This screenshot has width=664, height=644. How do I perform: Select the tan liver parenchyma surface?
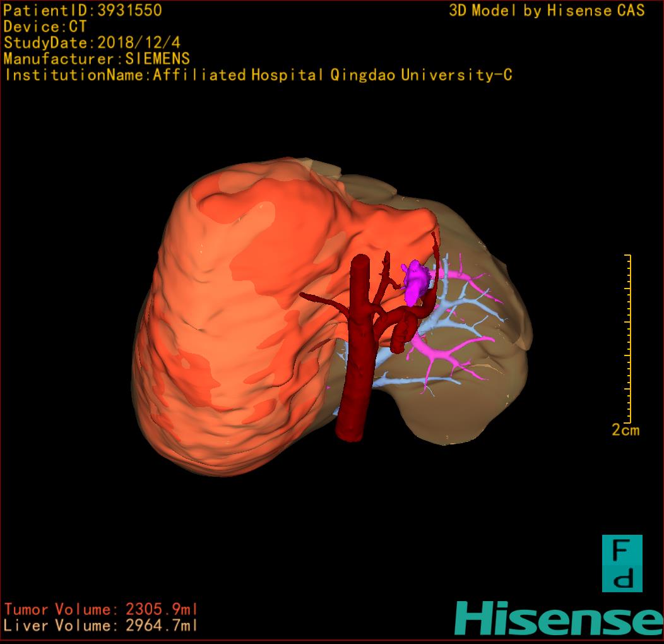click(x=480, y=391)
